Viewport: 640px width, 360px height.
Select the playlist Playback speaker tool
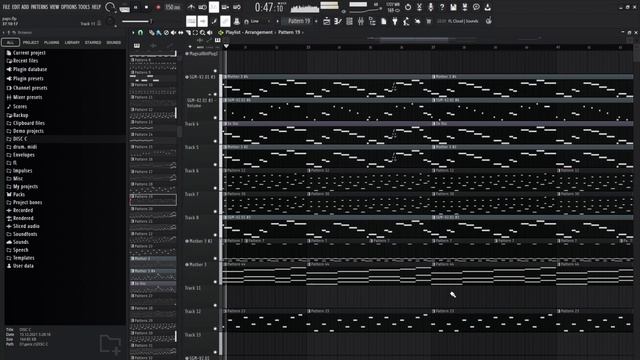(x=210, y=33)
